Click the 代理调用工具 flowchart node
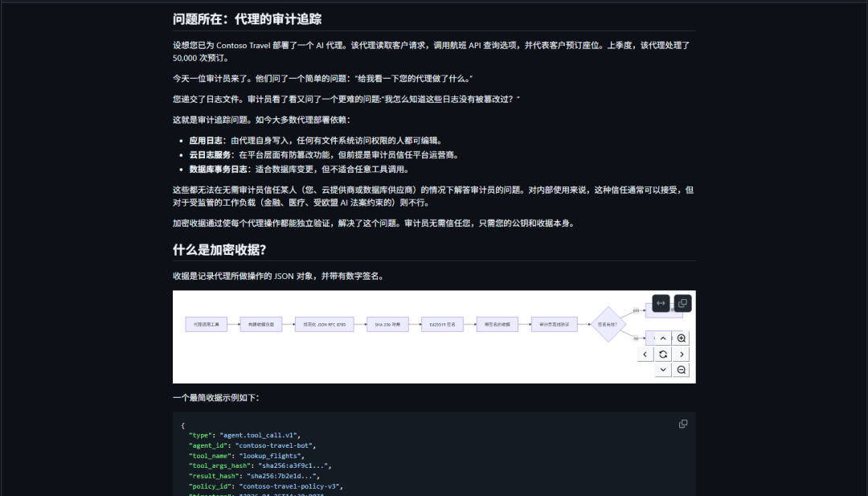The height and width of the screenshot is (496, 868). pos(207,325)
